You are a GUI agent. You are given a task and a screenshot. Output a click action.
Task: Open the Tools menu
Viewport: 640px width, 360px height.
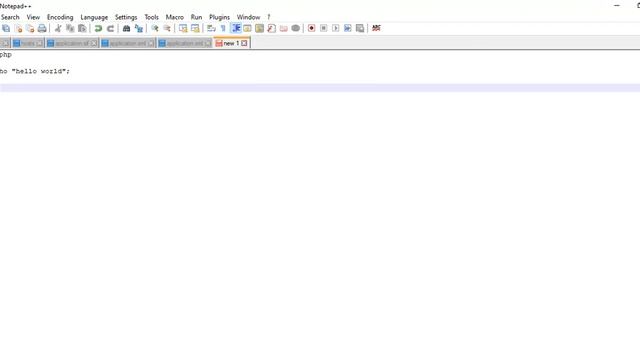[x=151, y=17]
